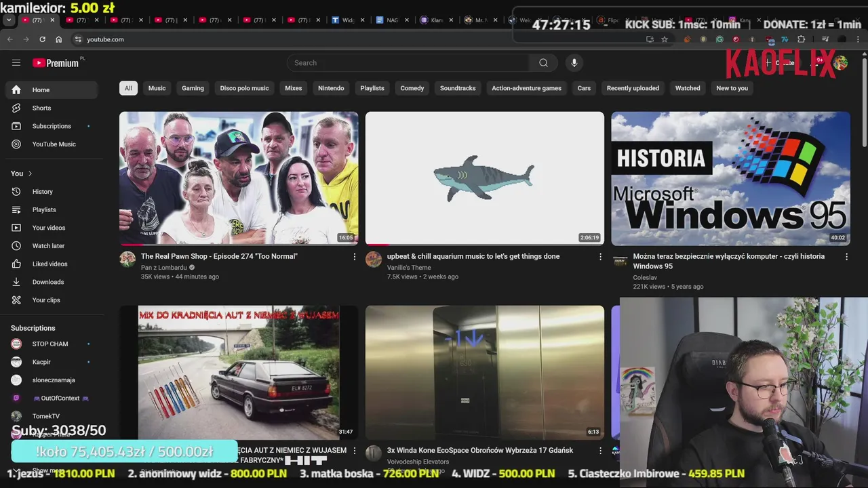Play The Real Pawn Shop thumbnail
The image size is (868, 488).
pyautogui.click(x=239, y=178)
